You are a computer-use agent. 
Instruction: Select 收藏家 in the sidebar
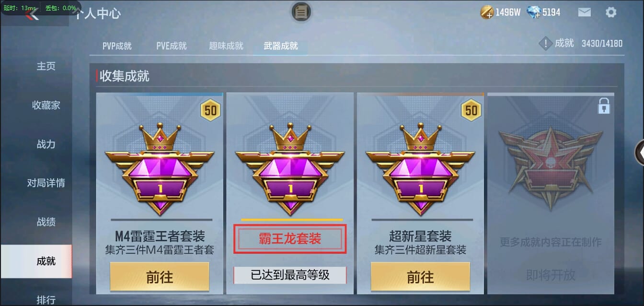46,105
